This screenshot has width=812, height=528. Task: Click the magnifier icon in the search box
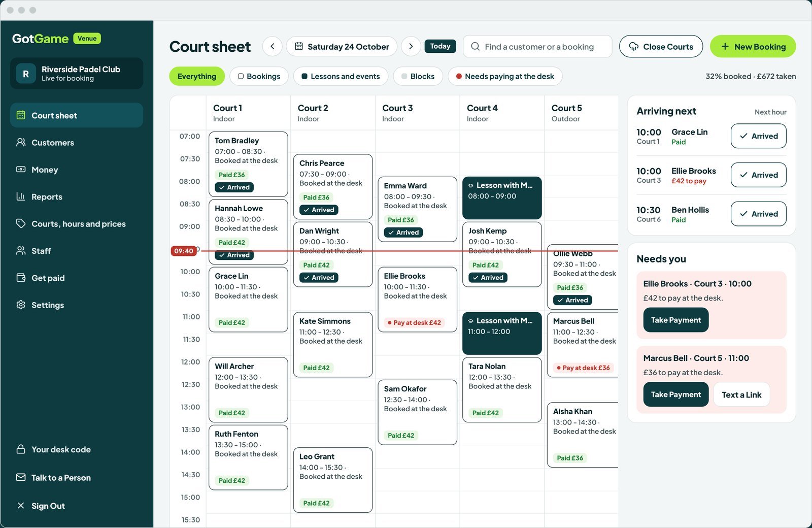(x=476, y=47)
